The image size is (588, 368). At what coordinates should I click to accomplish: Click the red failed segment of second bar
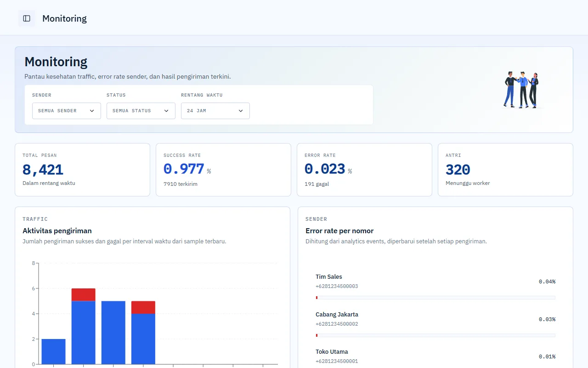pos(84,295)
